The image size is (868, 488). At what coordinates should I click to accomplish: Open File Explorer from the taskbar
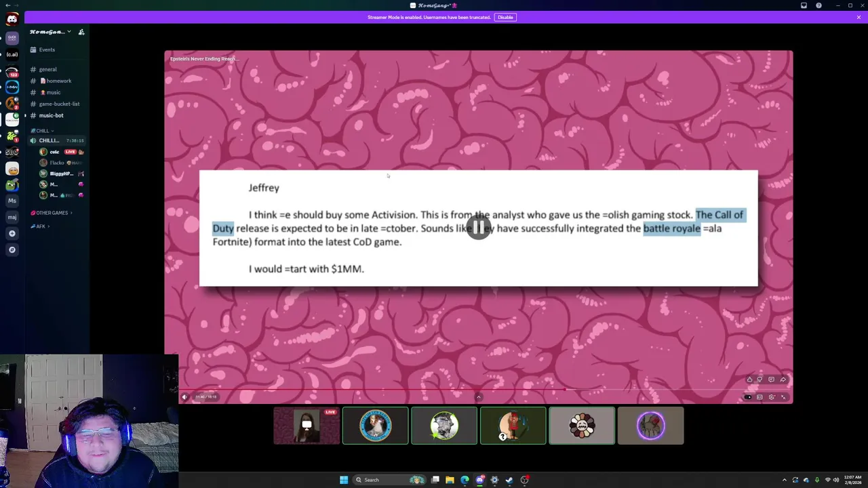[x=450, y=480]
